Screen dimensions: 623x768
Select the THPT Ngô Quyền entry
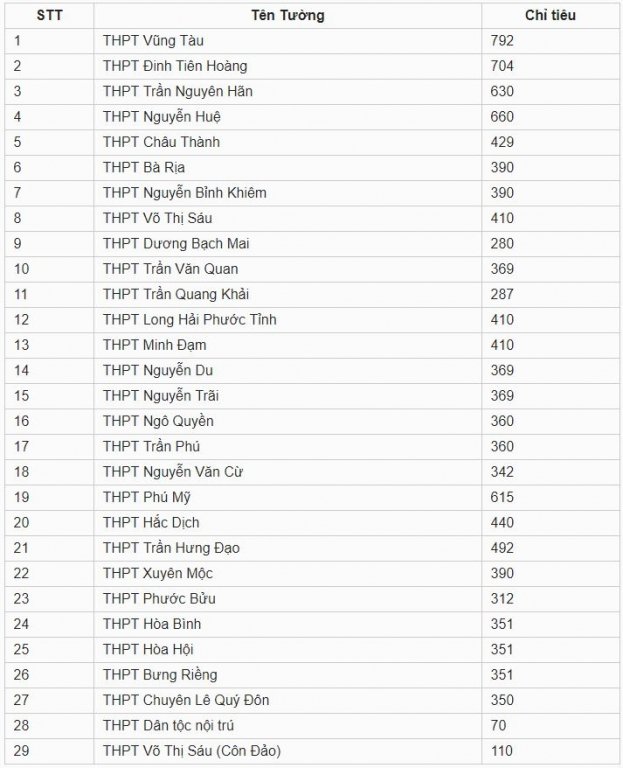click(158, 421)
